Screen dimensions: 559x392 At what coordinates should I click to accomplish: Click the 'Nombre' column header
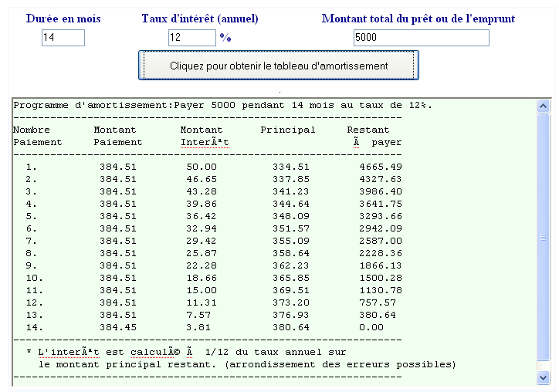pos(32,130)
